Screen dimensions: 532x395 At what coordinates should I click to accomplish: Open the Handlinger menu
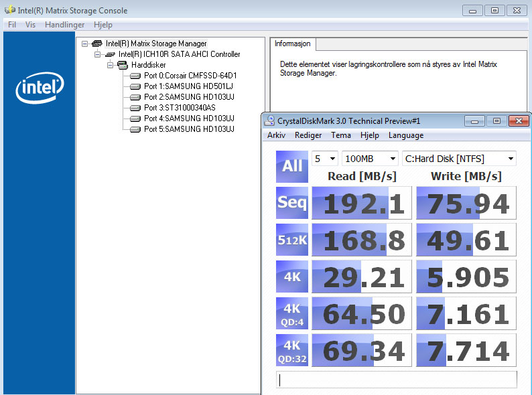64,25
